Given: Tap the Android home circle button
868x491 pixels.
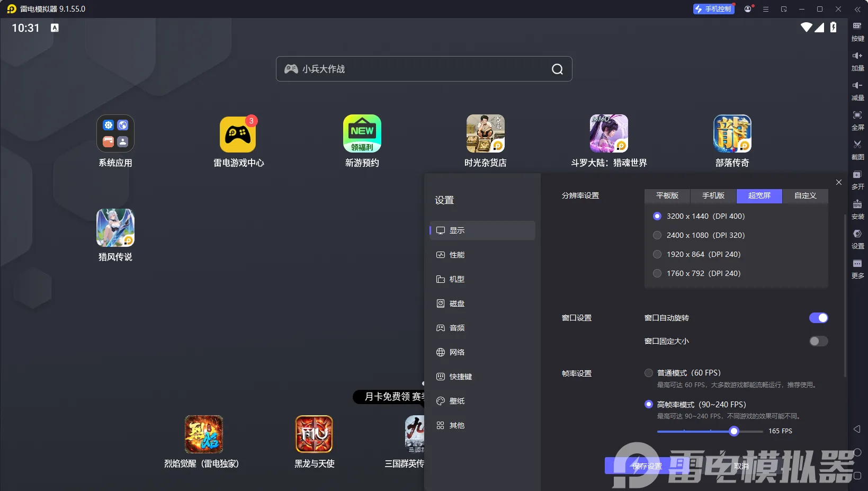Looking at the screenshot, I should tap(857, 452).
